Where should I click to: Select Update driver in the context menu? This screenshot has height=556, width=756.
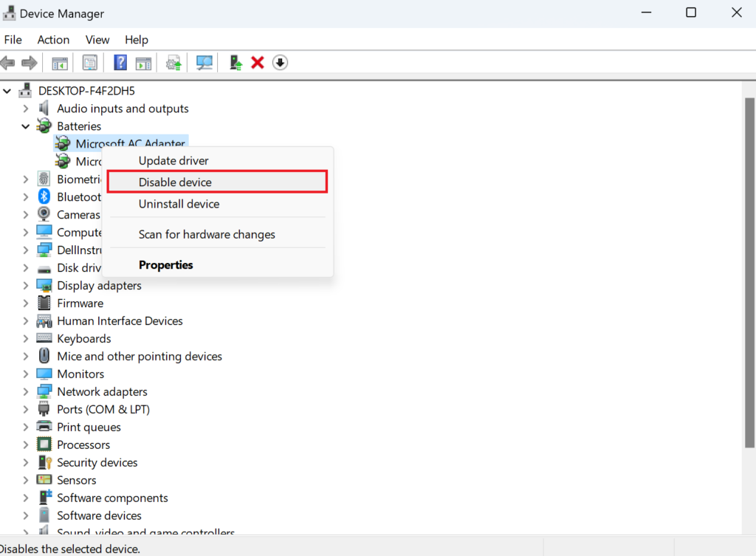(173, 161)
